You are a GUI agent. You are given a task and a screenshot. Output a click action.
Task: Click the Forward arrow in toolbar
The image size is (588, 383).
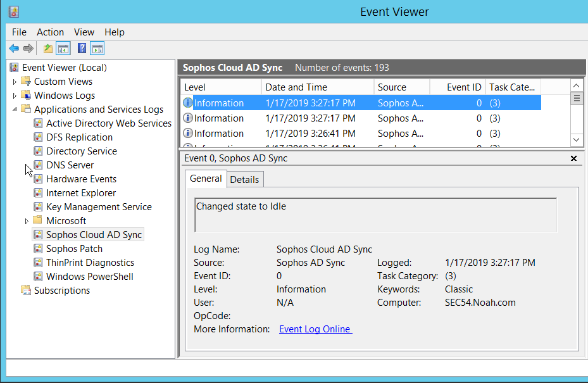28,49
